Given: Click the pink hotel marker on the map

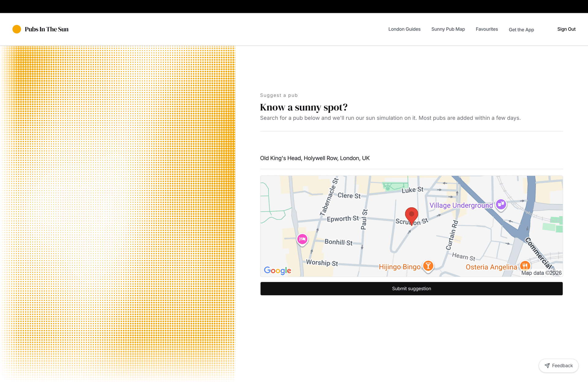Looking at the screenshot, I should click(x=302, y=240).
